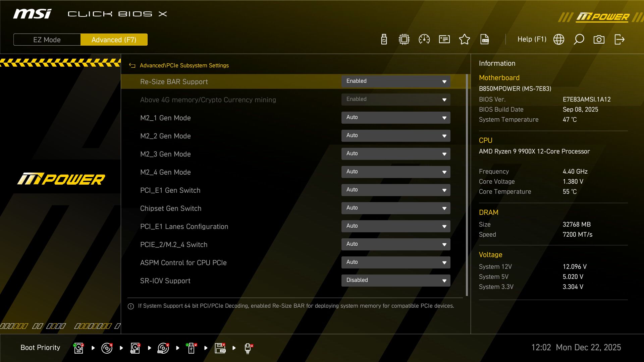644x362 pixels.
Task: Click the LOG file icon
Action: pos(485,40)
